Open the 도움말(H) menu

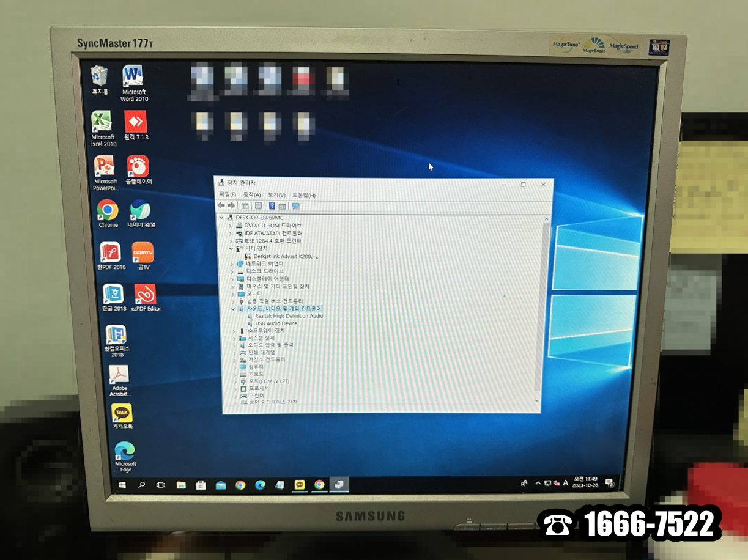pos(303,195)
